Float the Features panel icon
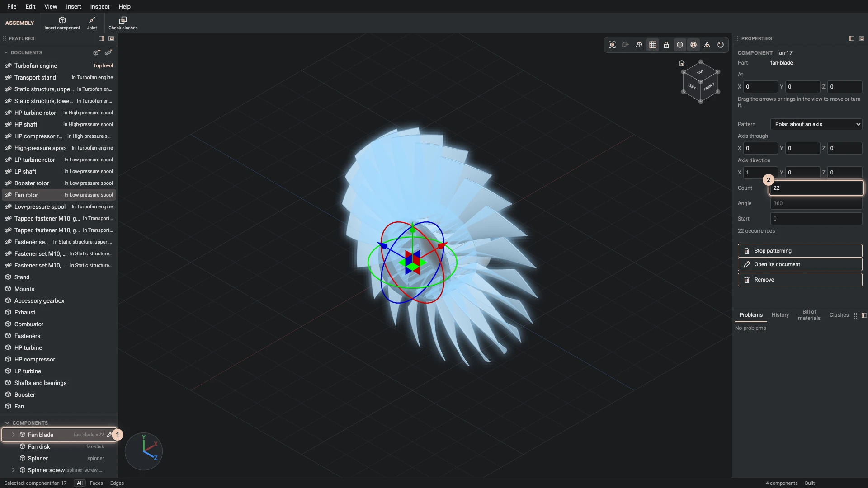 pyautogui.click(x=111, y=38)
